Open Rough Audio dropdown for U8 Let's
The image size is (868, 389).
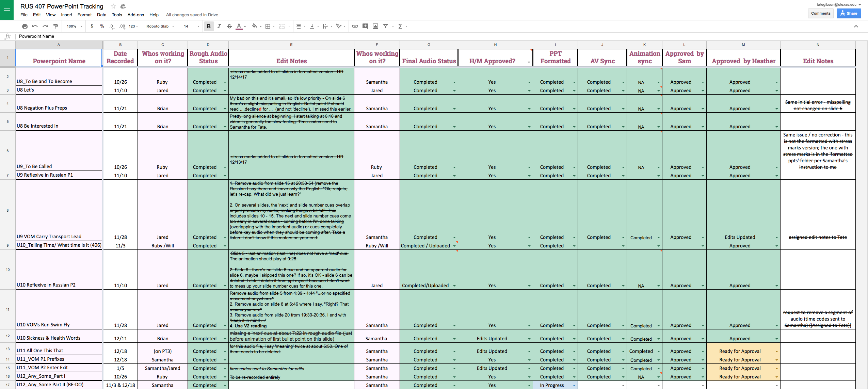pyautogui.click(x=225, y=91)
